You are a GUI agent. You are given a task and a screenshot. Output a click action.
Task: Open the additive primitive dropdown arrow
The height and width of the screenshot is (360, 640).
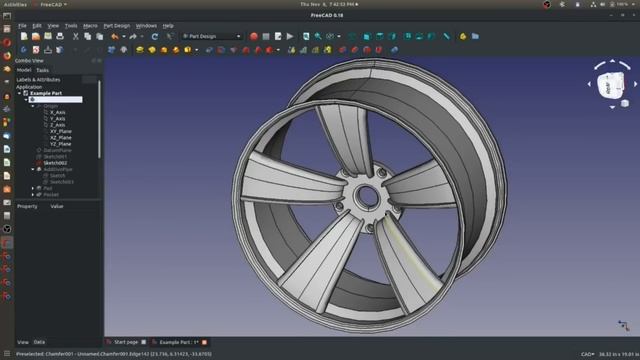[196, 50]
